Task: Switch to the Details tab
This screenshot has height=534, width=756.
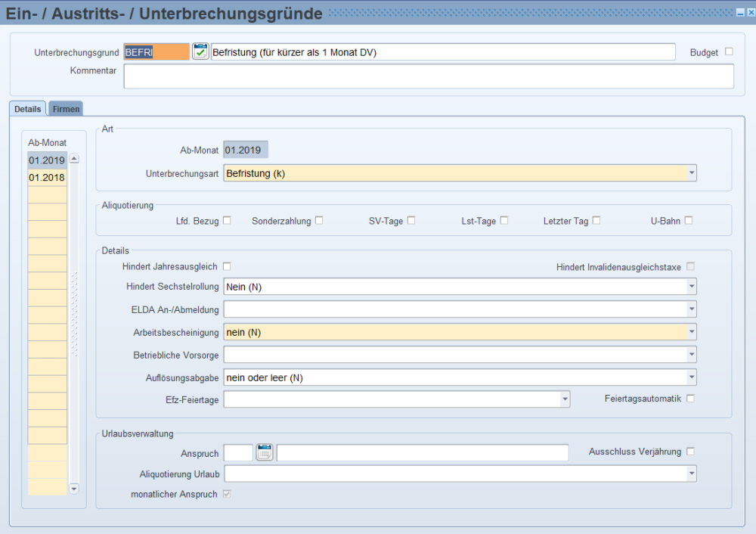Action: [x=27, y=108]
